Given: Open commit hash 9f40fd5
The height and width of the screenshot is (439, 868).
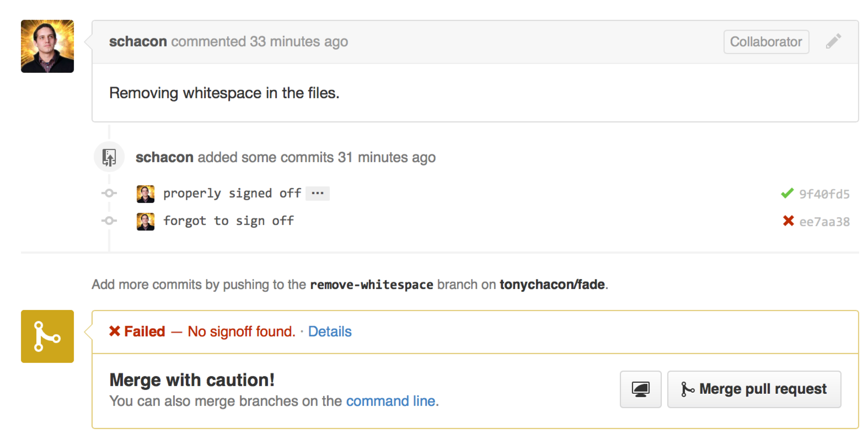Looking at the screenshot, I should click(824, 194).
